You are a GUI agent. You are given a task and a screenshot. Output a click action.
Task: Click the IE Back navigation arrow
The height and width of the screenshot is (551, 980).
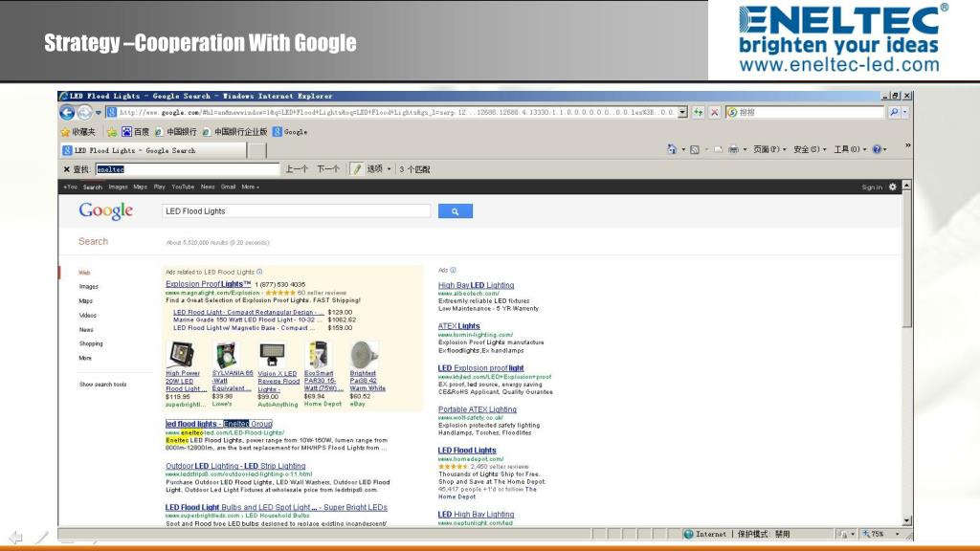point(68,113)
